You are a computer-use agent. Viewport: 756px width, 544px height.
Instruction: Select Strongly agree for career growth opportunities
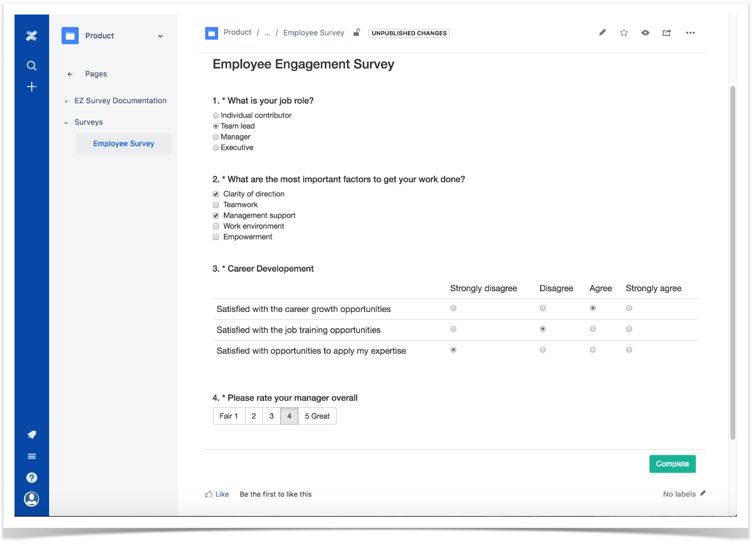click(629, 308)
